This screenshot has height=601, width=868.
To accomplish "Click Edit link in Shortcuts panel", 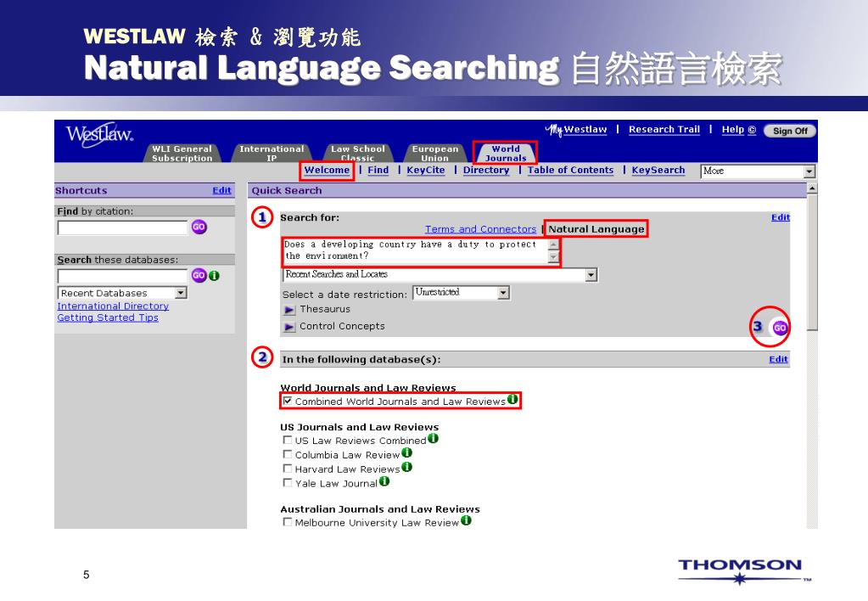I will point(221,190).
